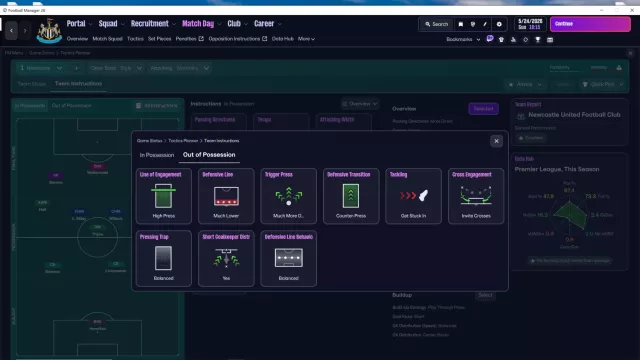Open the Club menu
The height and width of the screenshot is (360, 640).
click(x=238, y=24)
